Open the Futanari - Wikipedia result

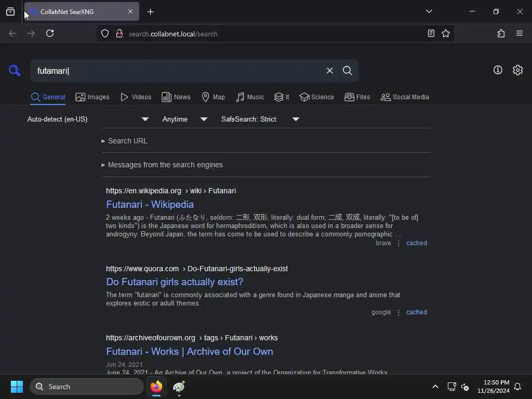click(150, 204)
